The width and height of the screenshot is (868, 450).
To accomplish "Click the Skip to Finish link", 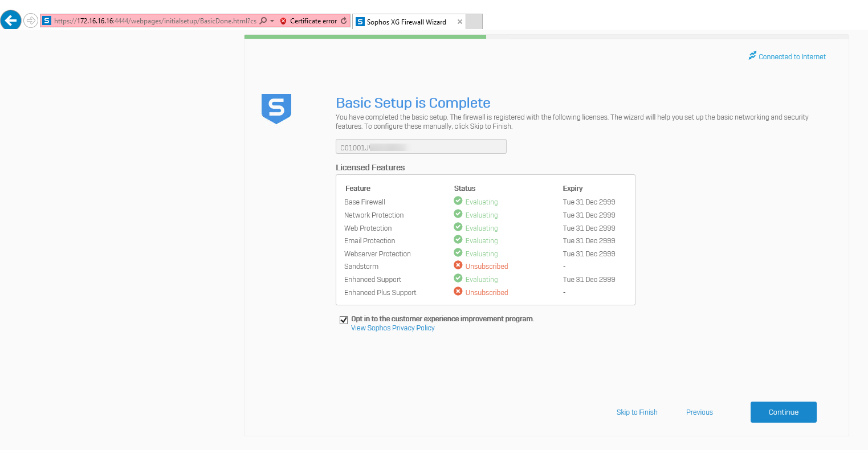I will [x=637, y=412].
